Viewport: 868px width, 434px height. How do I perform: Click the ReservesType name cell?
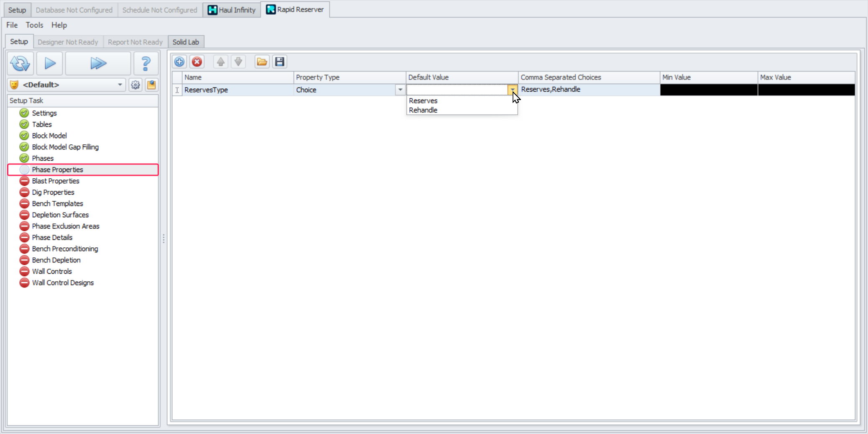[x=238, y=90]
